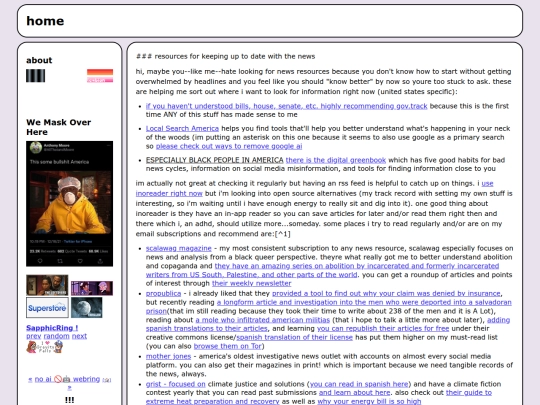Screen dimensions: 540x405
Task: Click the 'about' sidebar heading
Action: tap(39, 60)
